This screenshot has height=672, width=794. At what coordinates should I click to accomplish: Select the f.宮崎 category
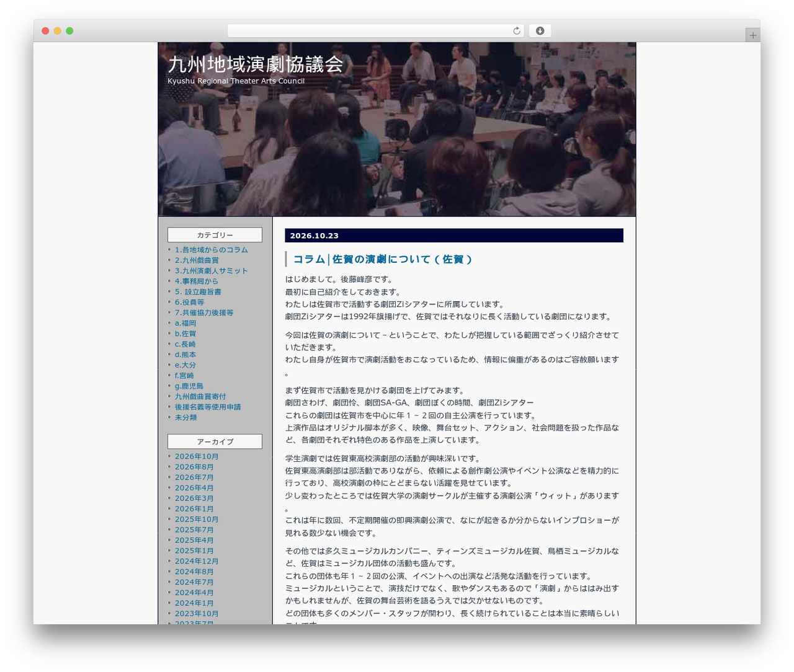pyautogui.click(x=184, y=376)
